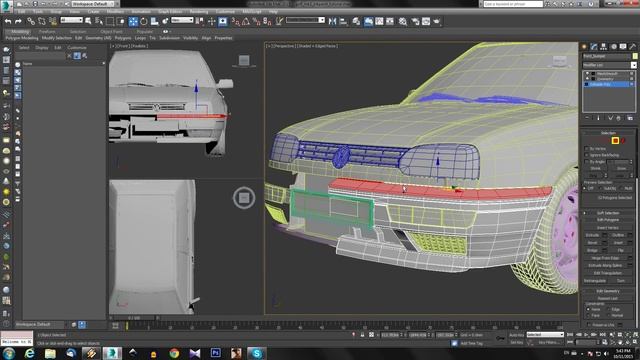The width and height of the screenshot is (640, 360).
Task: Open the scene explorer Display menu
Action: point(42,48)
